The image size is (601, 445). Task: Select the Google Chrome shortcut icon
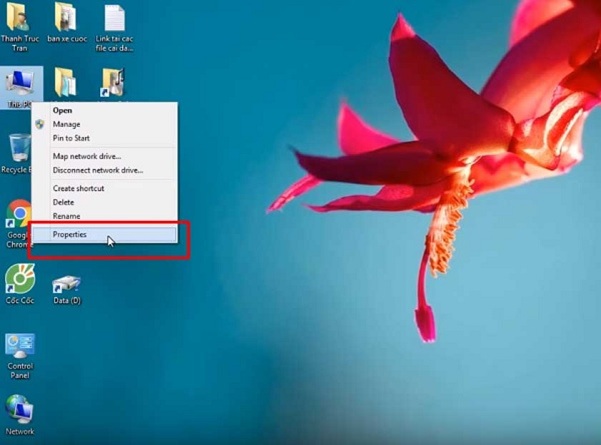tap(17, 224)
